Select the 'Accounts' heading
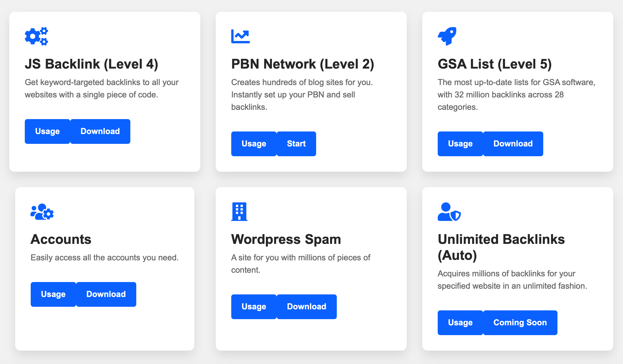The image size is (623, 364). [x=61, y=239]
